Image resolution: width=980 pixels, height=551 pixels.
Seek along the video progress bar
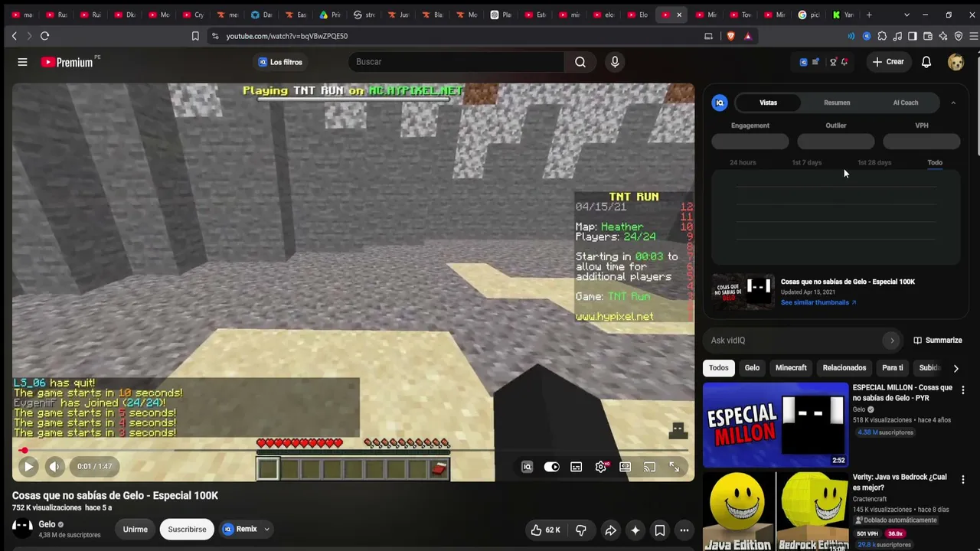[353, 450]
